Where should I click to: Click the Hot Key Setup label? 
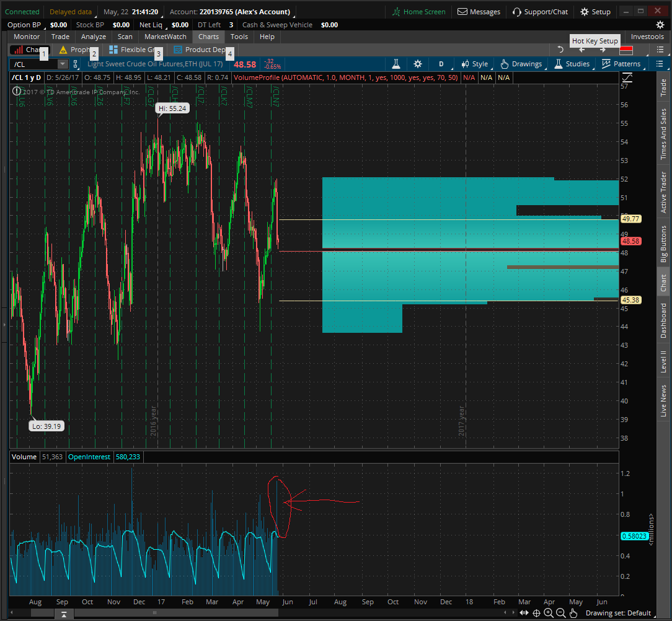pyautogui.click(x=595, y=41)
